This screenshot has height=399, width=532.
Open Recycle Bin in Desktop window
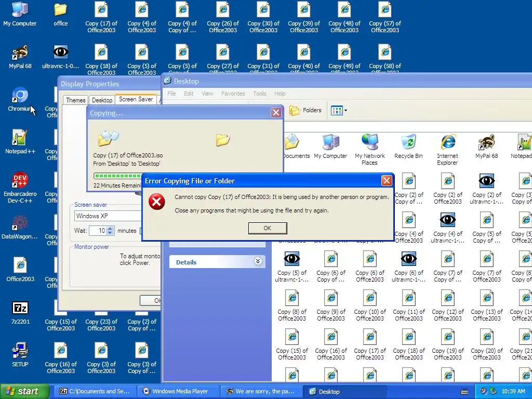[x=408, y=147]
